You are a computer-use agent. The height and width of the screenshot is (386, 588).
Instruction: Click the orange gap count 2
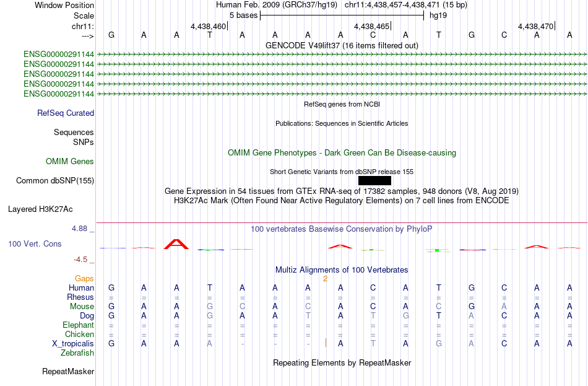pyautogui.click(x=325, y=279)
